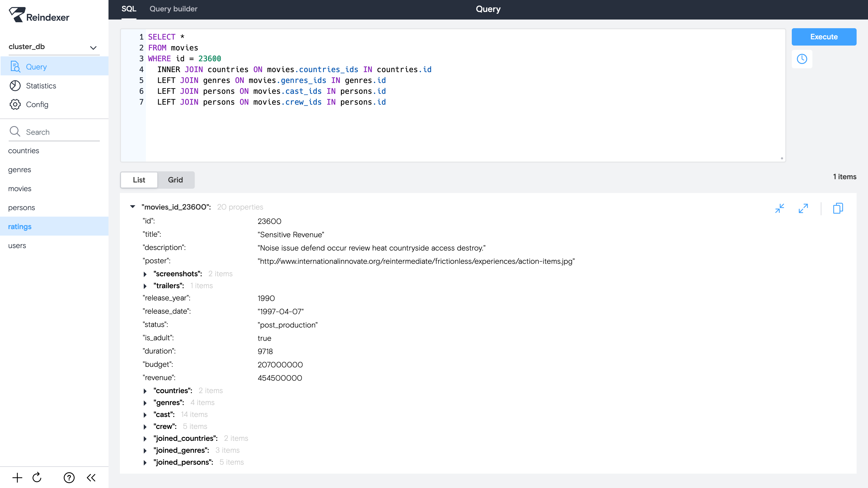Collapse the sidebar with double chevron

(90, 477)
